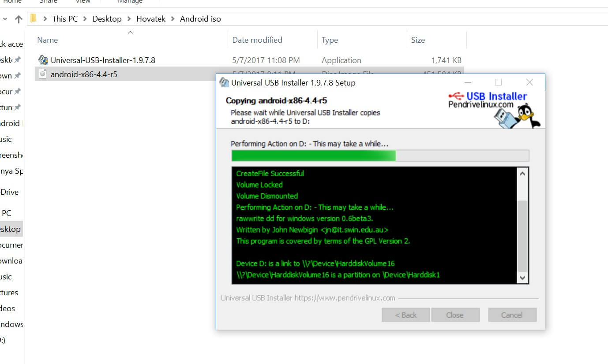Click the log window scroll-down arrow
Viewport: 608px width, 364px height.
pyautogui.click(x=522, y=278)
